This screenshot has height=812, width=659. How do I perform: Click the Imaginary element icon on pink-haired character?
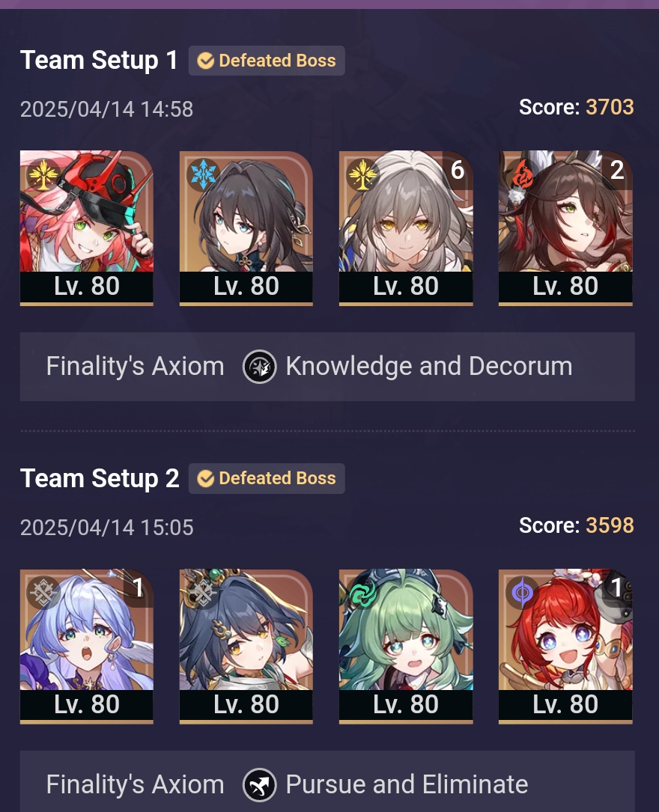[x=43, y=174]
